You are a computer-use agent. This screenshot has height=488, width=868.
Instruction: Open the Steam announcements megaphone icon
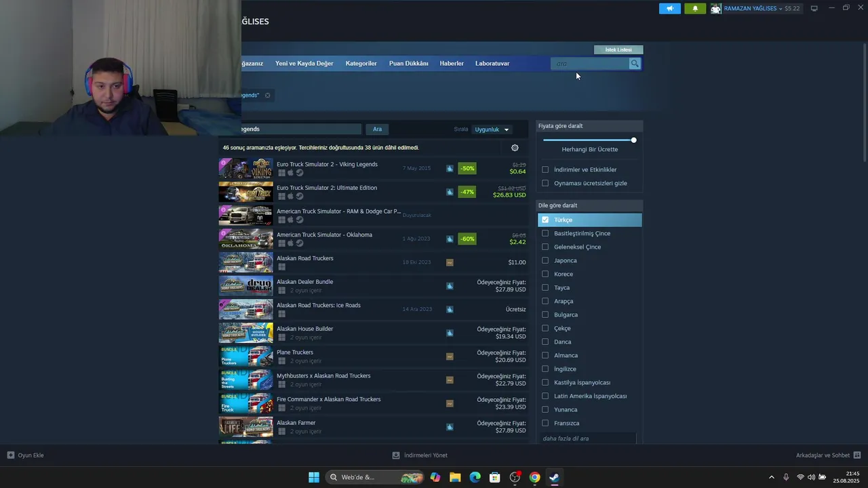(669, 9)
